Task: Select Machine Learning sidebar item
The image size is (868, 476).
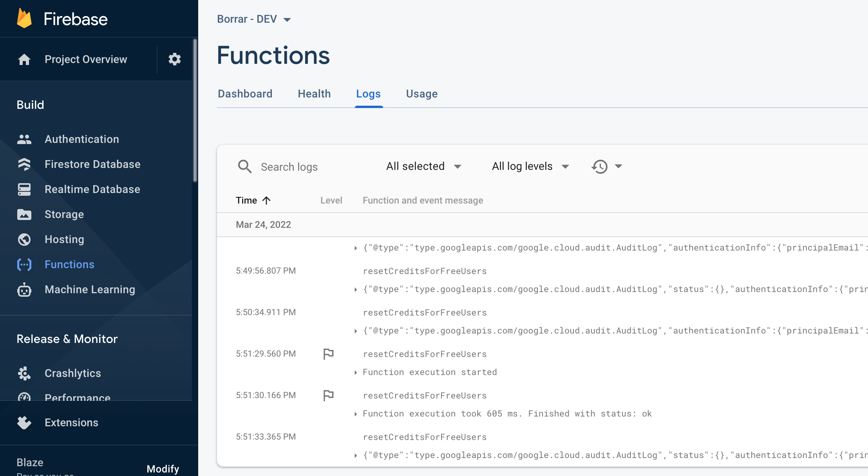Action: coord(90,289)
